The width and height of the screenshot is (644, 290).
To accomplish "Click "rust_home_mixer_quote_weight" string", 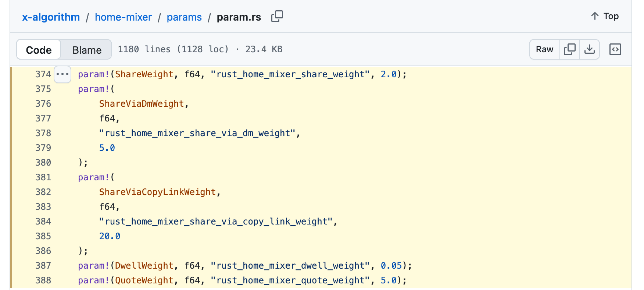I will [290, 280].
